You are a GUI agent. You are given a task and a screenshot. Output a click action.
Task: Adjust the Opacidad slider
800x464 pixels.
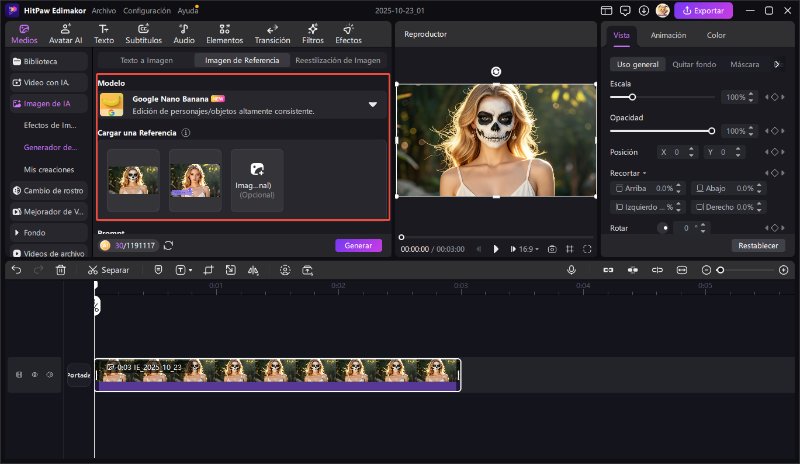[711, 131]
